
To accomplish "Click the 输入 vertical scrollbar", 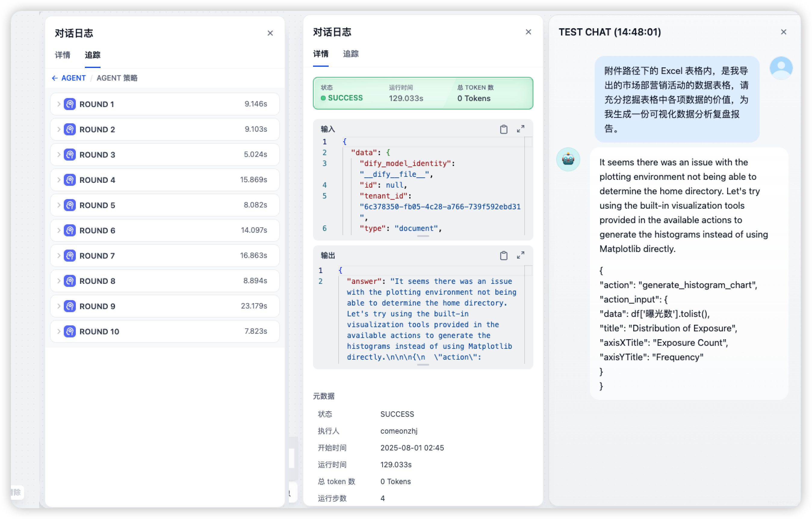I will [528, 186].
